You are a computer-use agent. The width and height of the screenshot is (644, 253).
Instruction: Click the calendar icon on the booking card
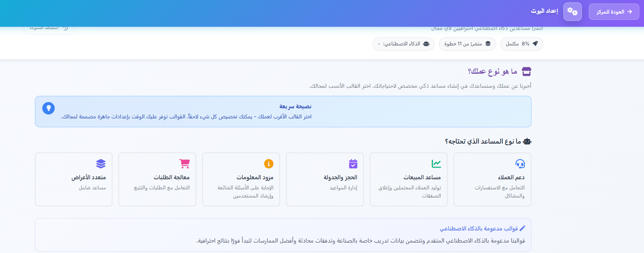[353, 164]
